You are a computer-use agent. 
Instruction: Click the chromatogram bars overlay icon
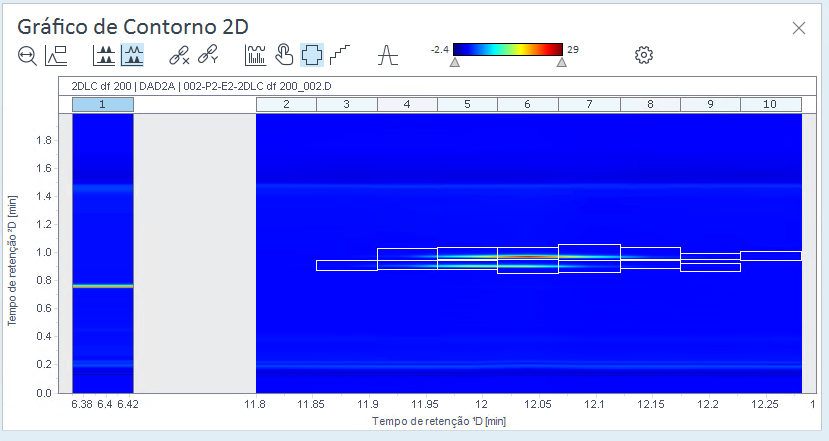pyautogui.click(x=255, y=55)
